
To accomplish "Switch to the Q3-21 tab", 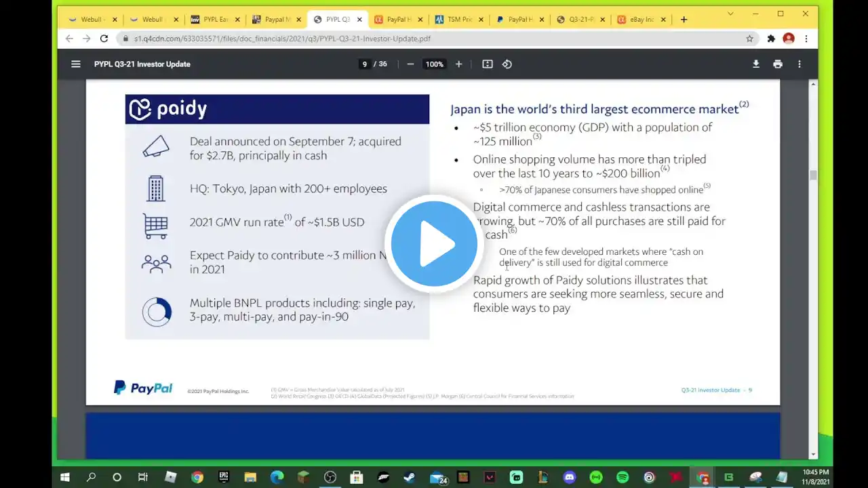I will [580, 20].
